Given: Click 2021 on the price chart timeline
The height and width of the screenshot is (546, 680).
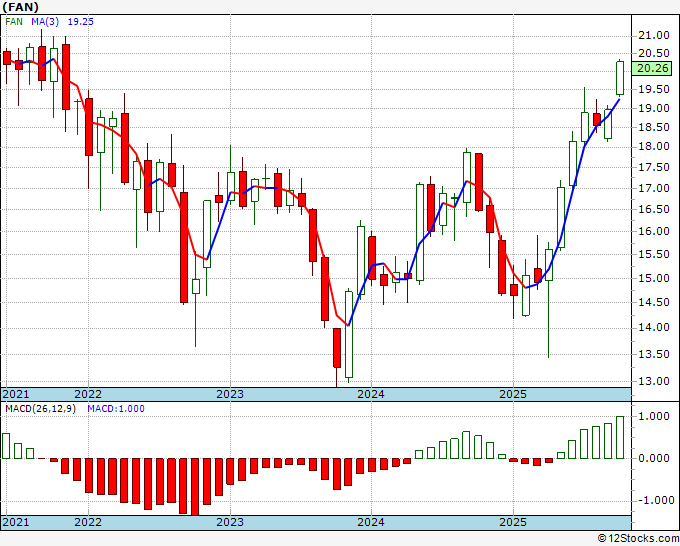Looking at the screenshot, I should [16, 394].
